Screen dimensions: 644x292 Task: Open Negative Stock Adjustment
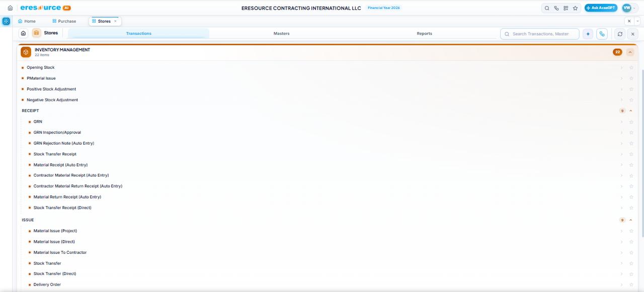pos(52,100)
